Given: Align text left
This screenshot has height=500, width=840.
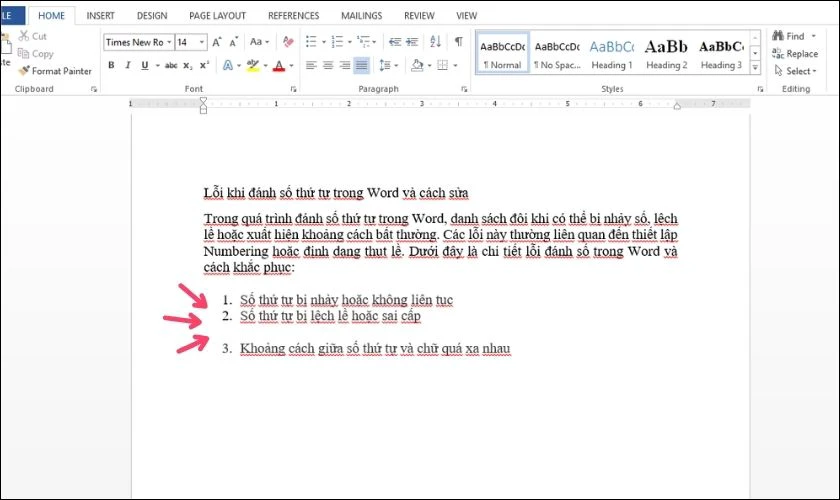Looking at the screenshot, I should click(311, 65).
